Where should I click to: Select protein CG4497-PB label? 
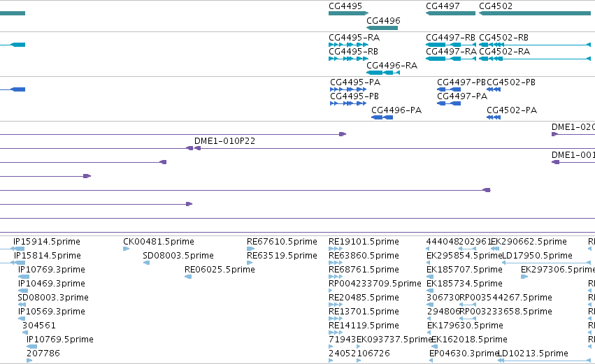(461, 82)
